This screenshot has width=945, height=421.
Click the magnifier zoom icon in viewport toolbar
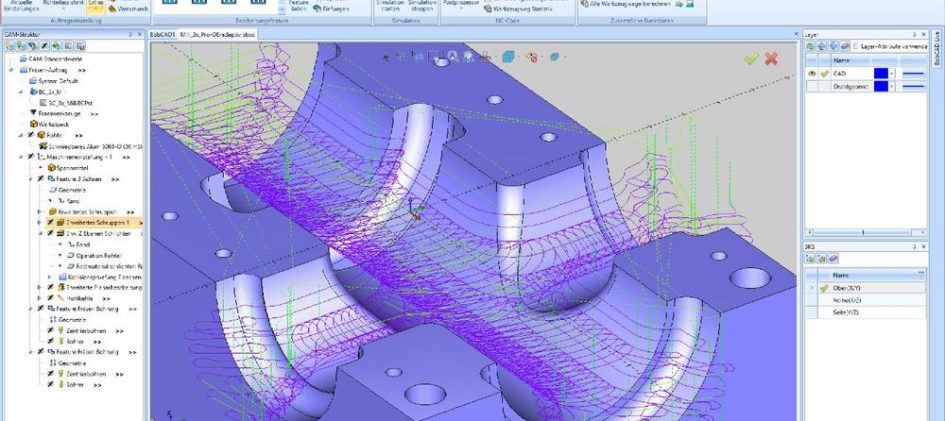coord(454,57)
